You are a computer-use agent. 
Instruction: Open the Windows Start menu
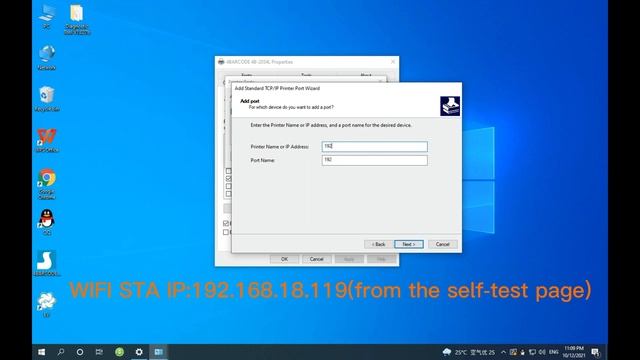click(41, 352)
